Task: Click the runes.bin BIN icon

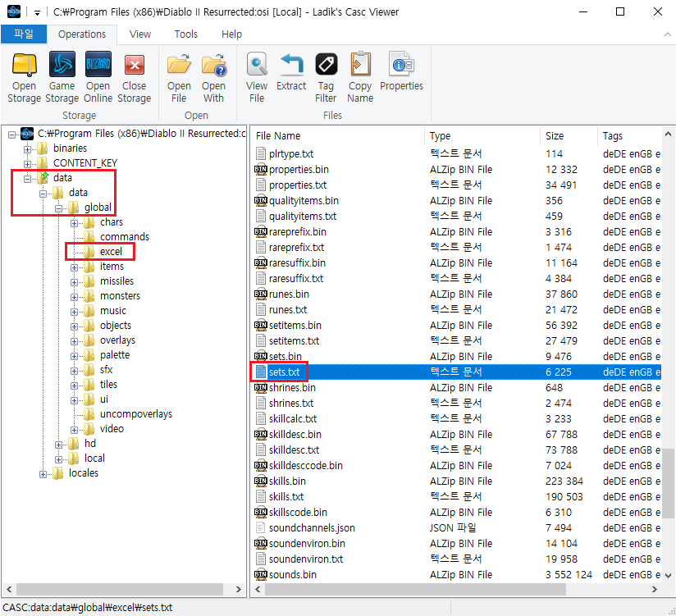Action: 260,294
